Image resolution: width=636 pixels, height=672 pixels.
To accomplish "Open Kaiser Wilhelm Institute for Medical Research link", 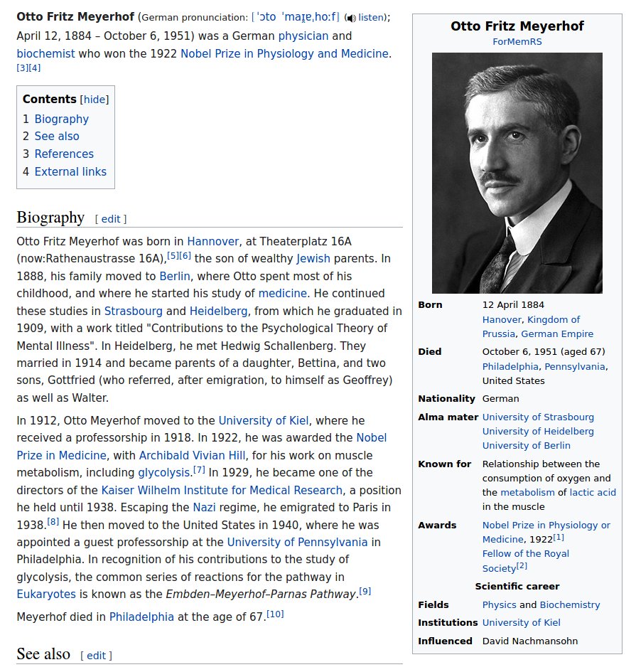I will point(222,490).
